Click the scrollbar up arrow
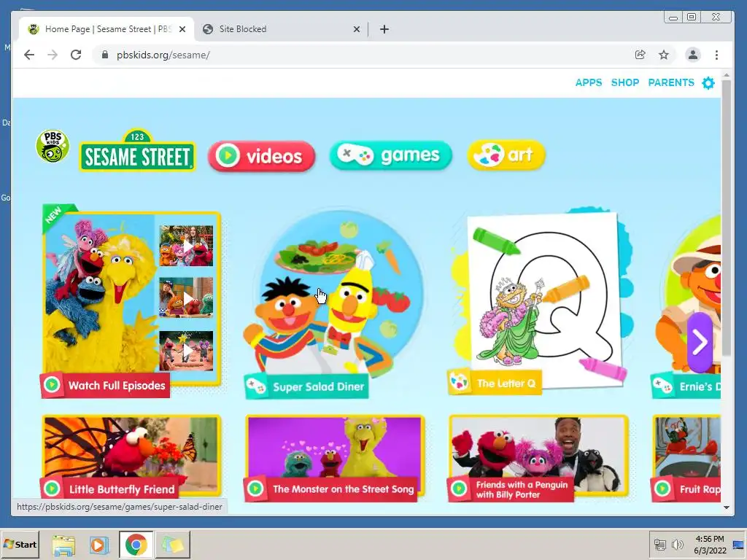 (x=726, y=75)
